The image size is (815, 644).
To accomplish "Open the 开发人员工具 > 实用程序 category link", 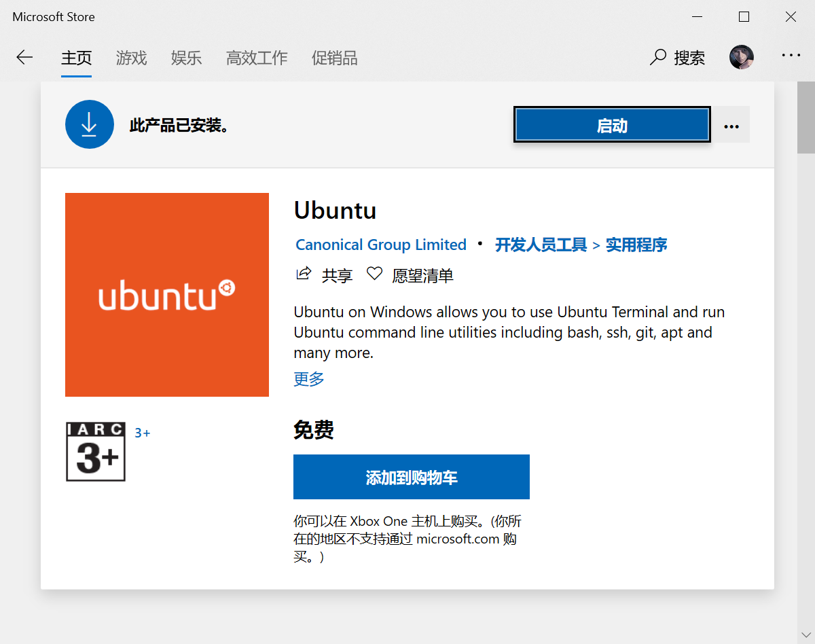I will coord(581,245).
